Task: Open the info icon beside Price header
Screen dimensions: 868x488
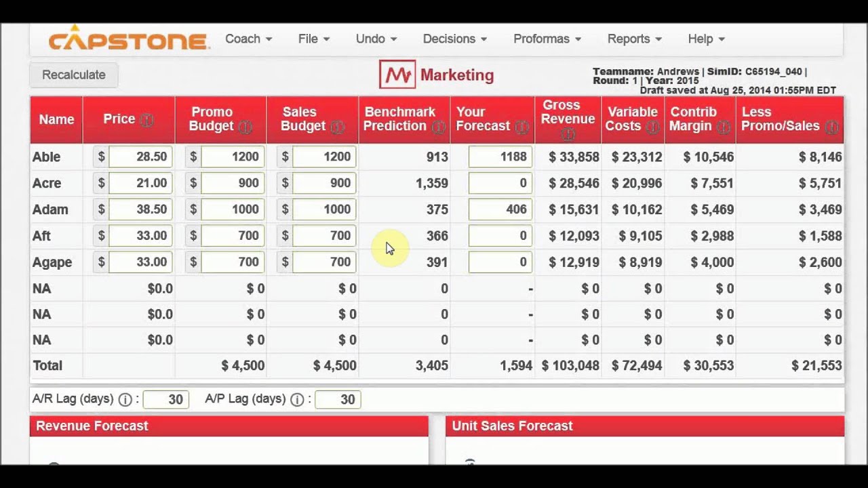Action: [146, 120]
